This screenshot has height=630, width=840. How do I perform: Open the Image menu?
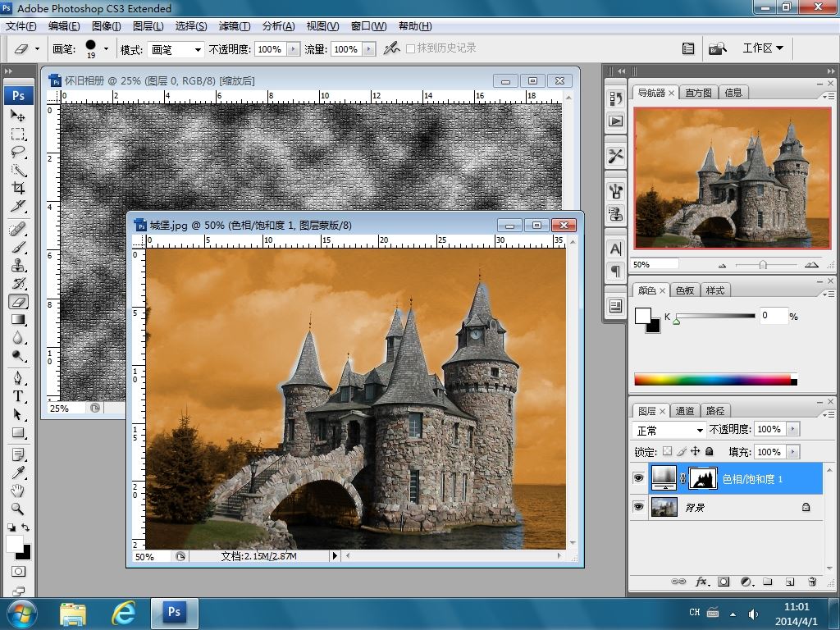point(106,25)
